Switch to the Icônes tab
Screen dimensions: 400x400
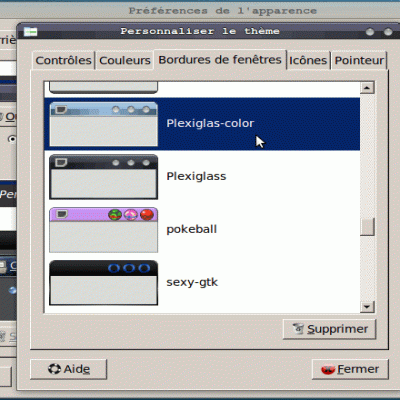point(308,60)
